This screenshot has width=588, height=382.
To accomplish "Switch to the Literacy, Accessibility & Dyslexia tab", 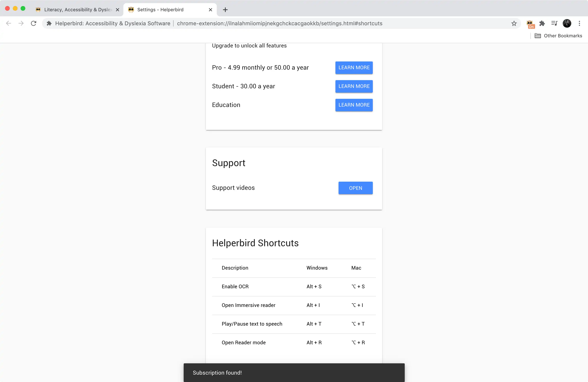I will coord(77,10).
